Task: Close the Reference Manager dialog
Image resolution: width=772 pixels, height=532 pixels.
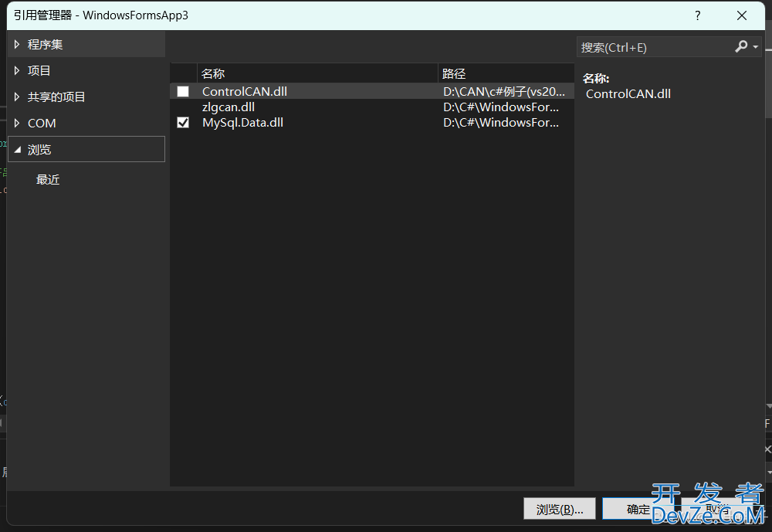Action: (x=742, y=15)
